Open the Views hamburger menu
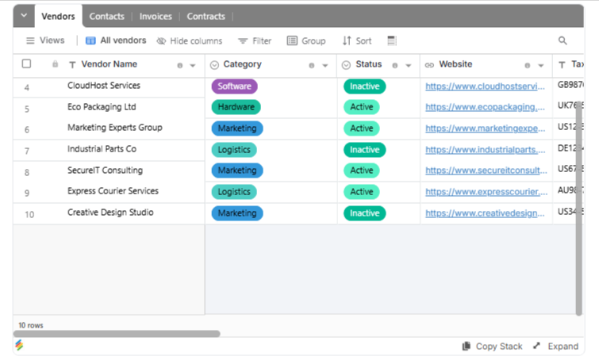599x364 pixels. pyautogui.click(x=45, y=40)
